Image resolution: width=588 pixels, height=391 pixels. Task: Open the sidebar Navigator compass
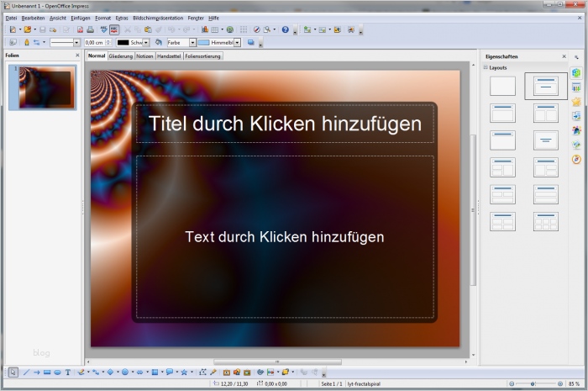point(576,160)
